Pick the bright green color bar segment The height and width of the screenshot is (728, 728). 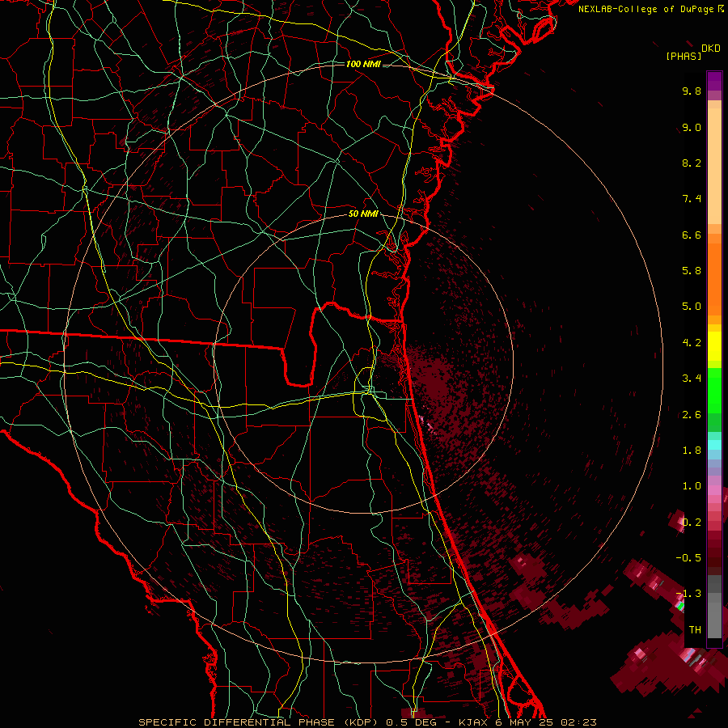[x=714, y=390]
